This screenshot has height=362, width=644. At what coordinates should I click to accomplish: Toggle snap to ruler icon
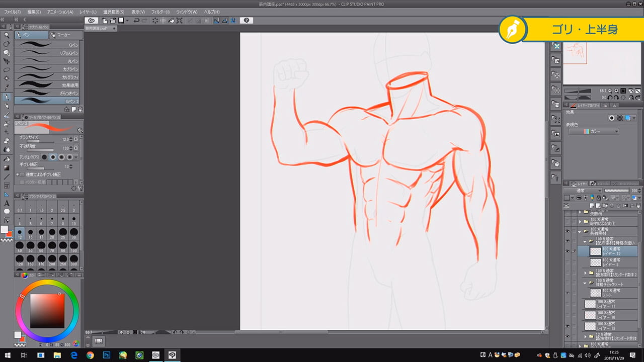(216, 21)
